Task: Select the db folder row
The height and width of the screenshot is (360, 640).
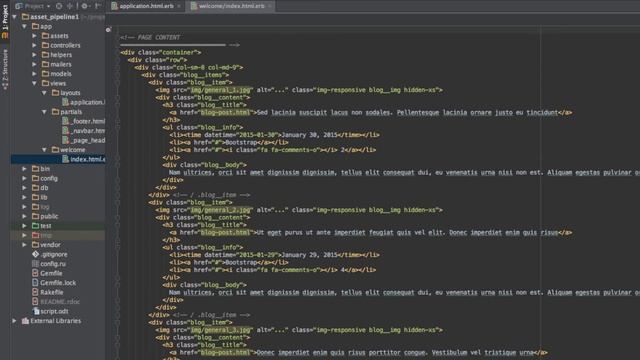Action: point(58,188)
